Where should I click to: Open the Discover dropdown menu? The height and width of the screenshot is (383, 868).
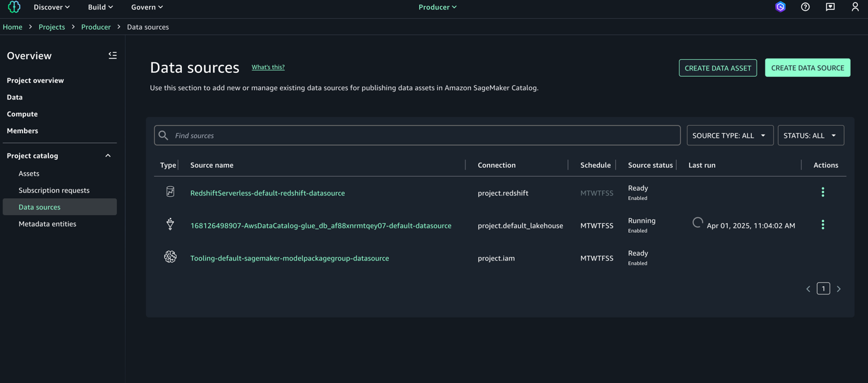pyautogui.click(x=52, y=7)
